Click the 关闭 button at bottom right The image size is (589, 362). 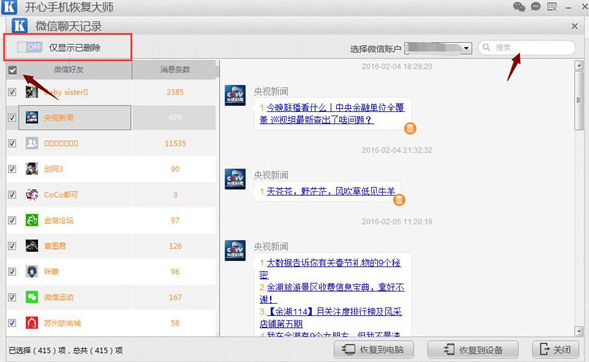coord(555,350)
